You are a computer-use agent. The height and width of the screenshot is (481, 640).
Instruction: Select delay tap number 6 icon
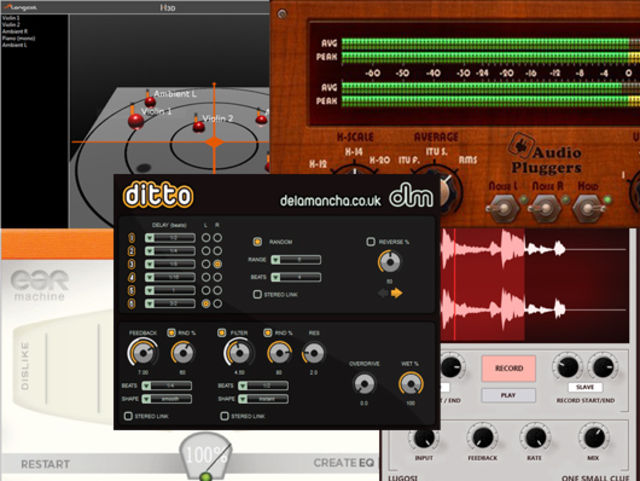click(131, 304)
